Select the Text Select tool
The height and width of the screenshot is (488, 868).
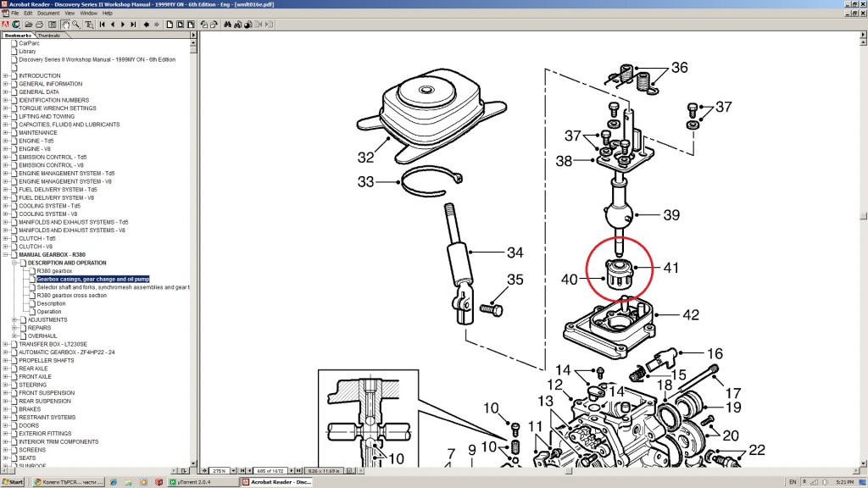[89, 25]
